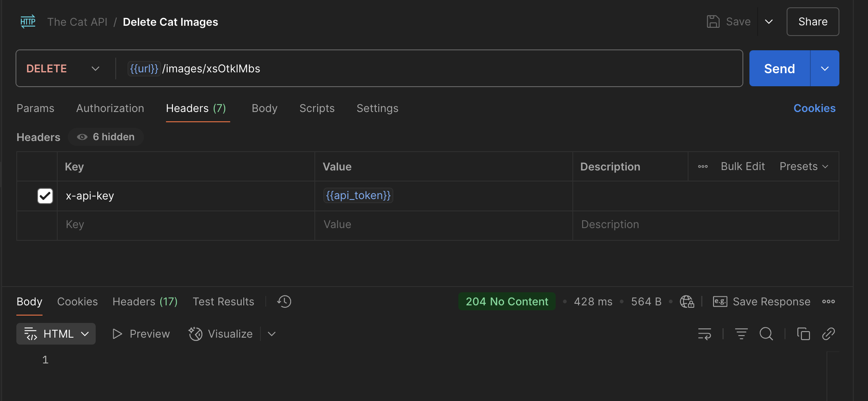
Task: Uncheck the x-api-key header checkbox
Action: pos(45,196)
